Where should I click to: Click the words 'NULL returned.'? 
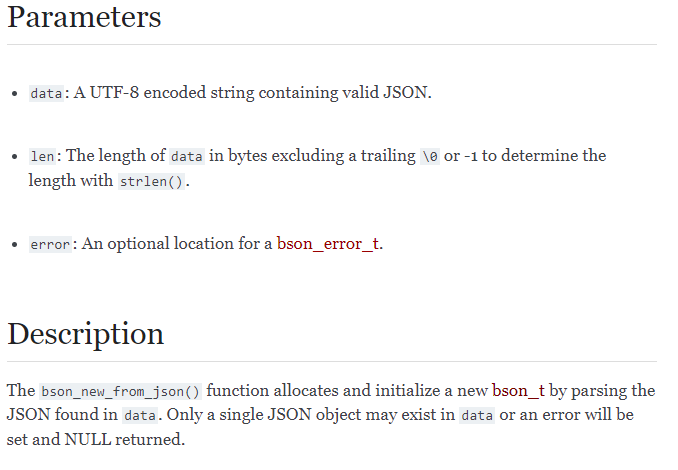[x=125, y=440]
